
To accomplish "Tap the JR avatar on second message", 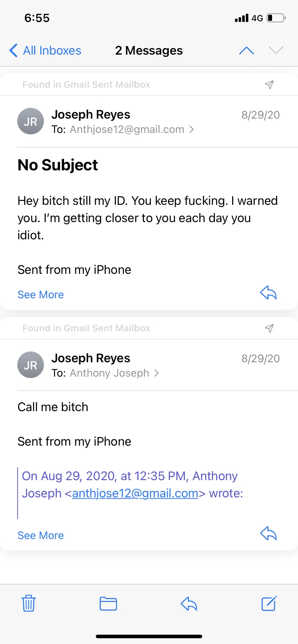I will 31,365.
